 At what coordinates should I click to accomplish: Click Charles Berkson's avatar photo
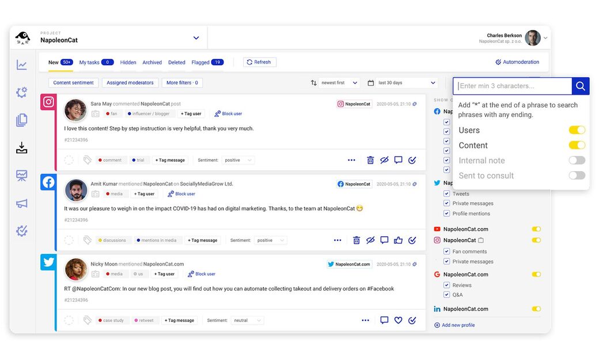coord(533,38)
